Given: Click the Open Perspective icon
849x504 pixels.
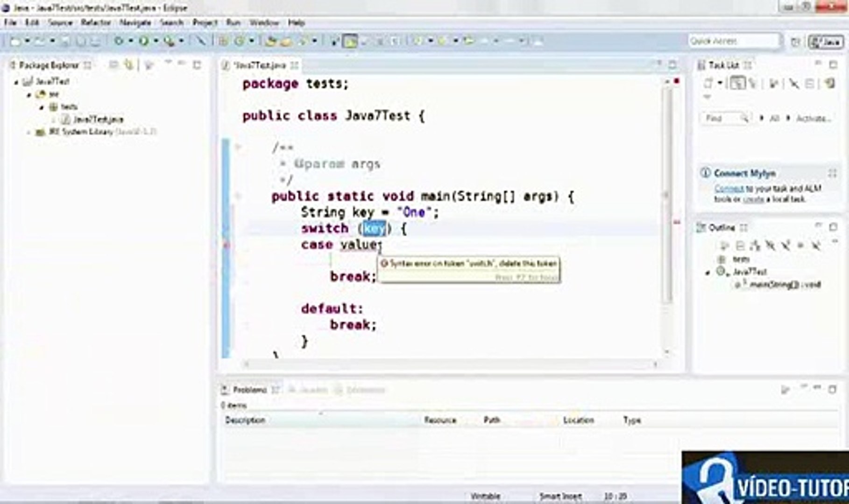Looking at the screenshot, I should click(795, 42).
